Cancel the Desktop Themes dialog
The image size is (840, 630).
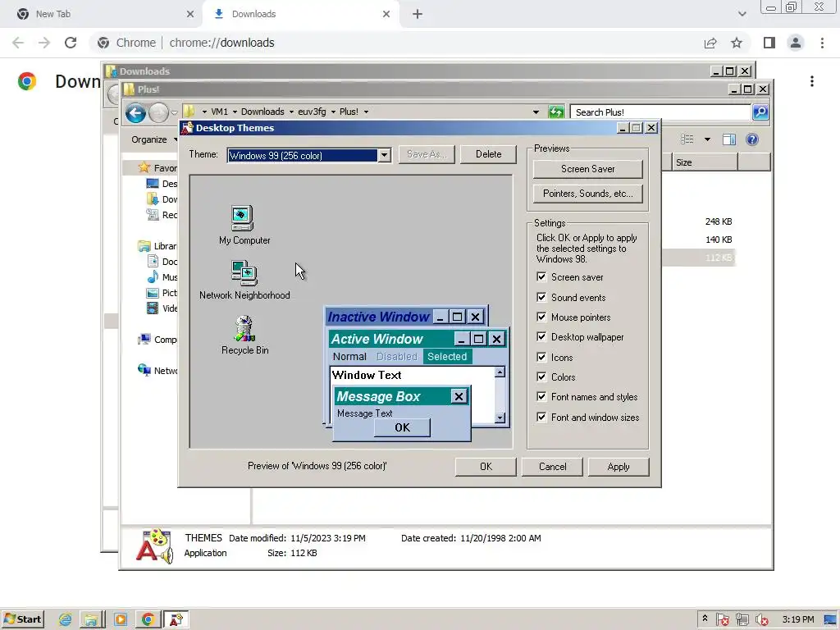552,467
